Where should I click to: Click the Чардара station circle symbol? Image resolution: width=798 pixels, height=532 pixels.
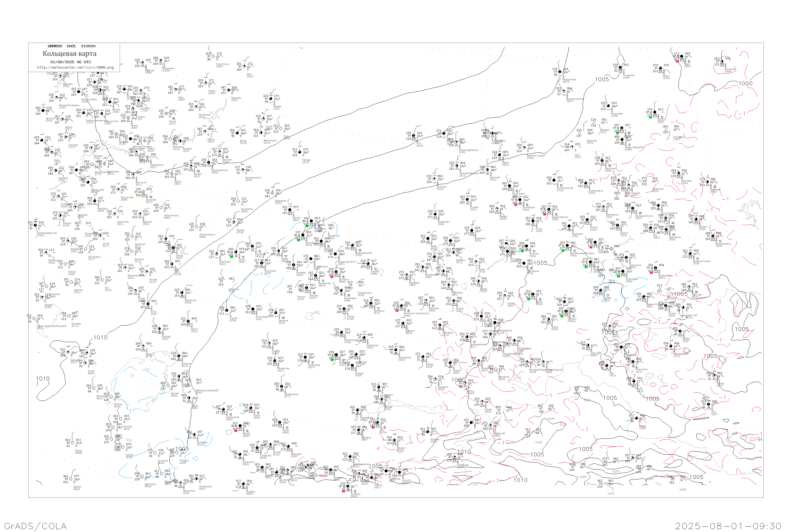[244, 484]
